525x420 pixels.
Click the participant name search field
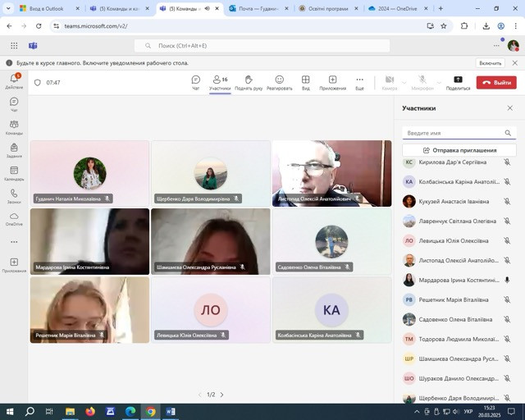point(459,133)
